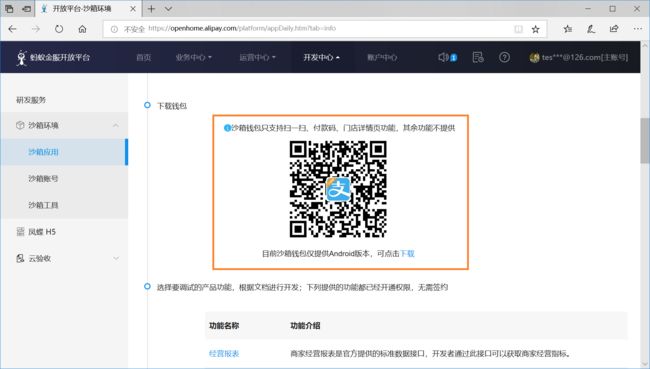
Task: Click the add notes pen icon
Action: click(x=591, y=29)
